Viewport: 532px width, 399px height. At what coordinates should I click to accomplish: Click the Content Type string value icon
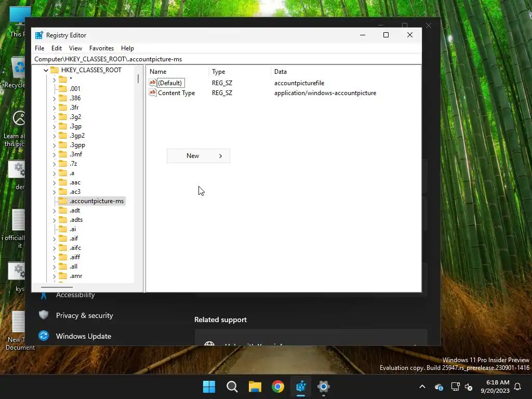153,92
